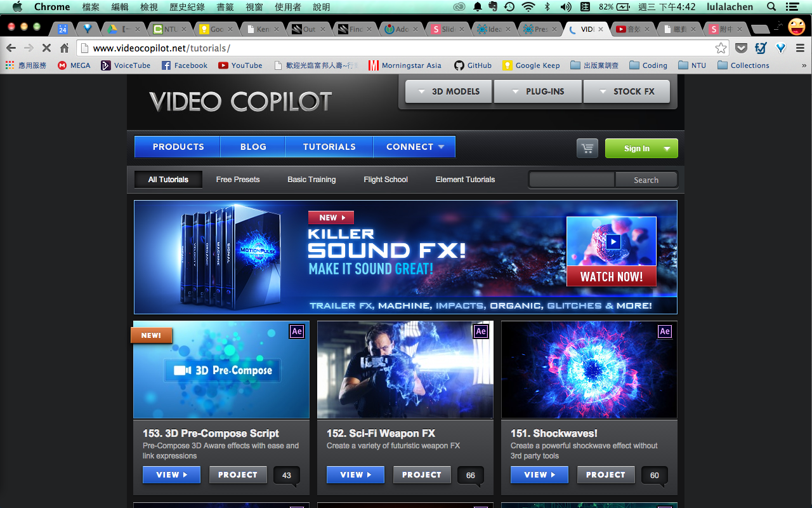
Task: Open the Coding bookmarks folder
Action: 648,65
